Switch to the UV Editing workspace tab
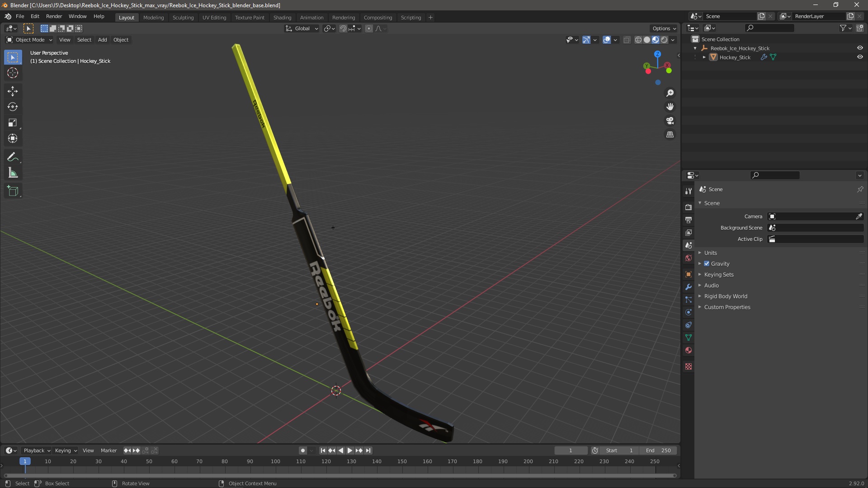 click(x=214, y=17)
